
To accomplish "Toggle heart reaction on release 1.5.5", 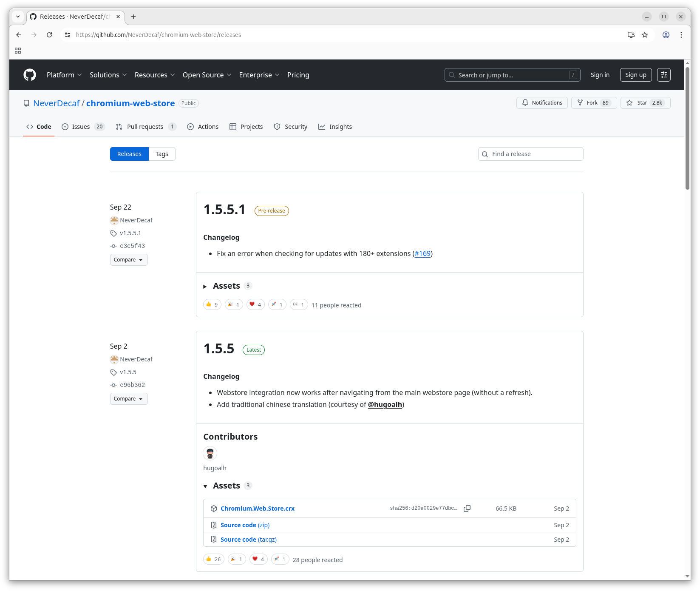I will pos(258,559).
